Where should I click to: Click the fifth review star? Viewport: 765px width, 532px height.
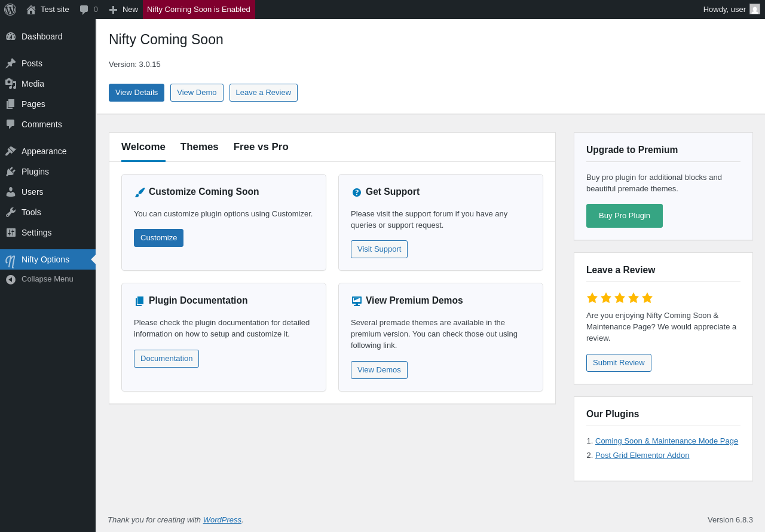tap(647, 298)
